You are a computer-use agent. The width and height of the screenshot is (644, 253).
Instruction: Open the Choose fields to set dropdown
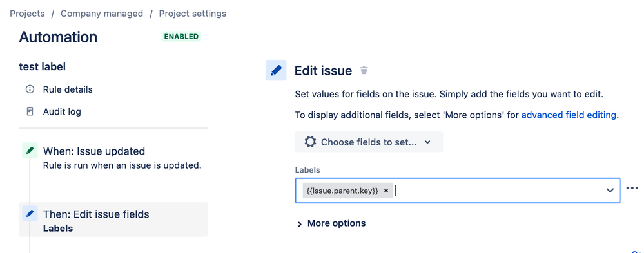coord(369,142)
